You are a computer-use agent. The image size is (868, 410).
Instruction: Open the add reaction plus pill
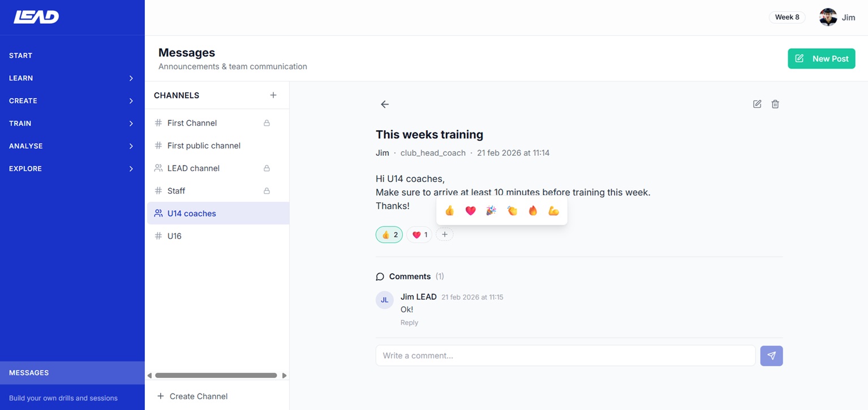tap(445, 234)
